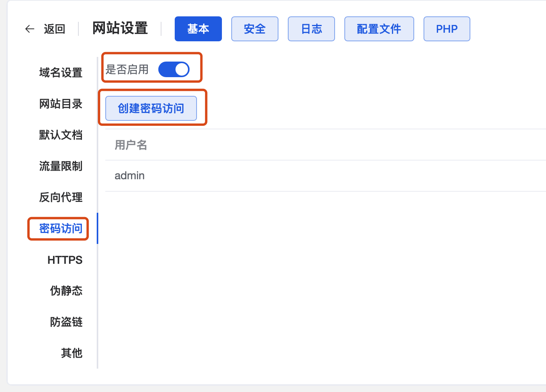Open the 防盗链 section
This screenshot has height=392, width=546.
point(66,322)
